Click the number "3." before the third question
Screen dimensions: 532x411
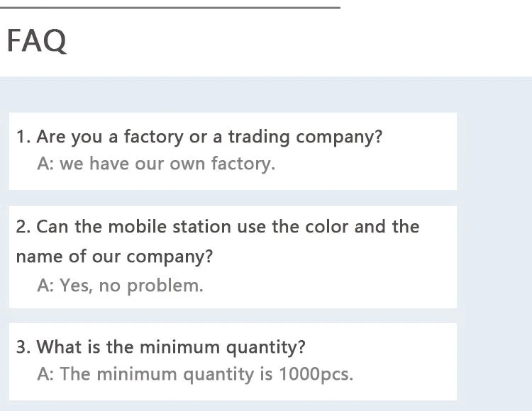pyautogui.click(x=23, y=347)
